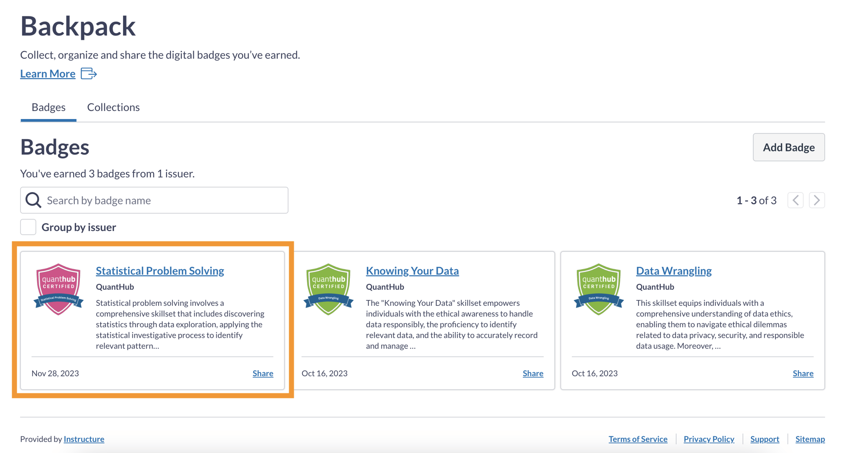This screenshot has width=868, height=453.
Task: Go to previous page of badges
Action: coord(795,200)
